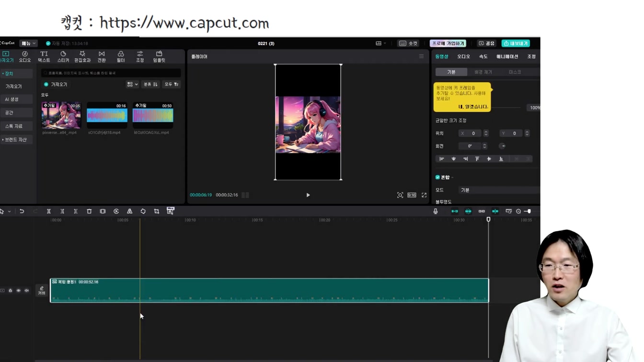Screen dimensions: 644x362
Task: Click align top icon in properties panel
Action: tap(477, 159)
